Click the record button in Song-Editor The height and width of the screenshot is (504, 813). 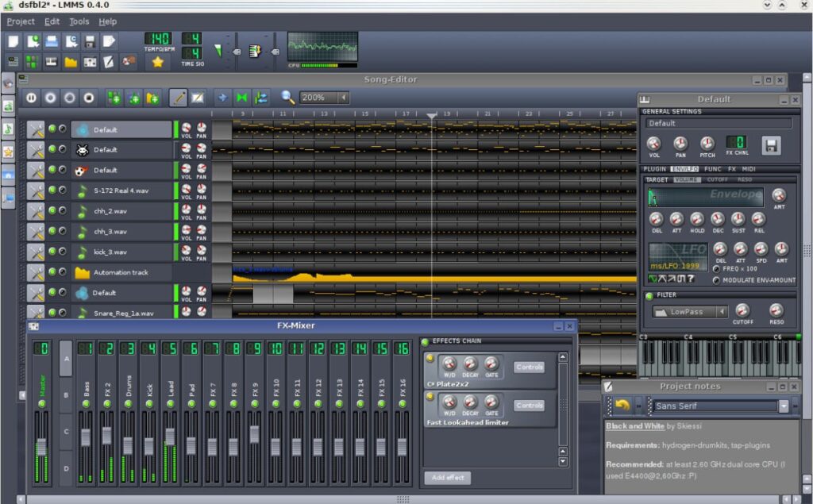(x=50, y=98)
